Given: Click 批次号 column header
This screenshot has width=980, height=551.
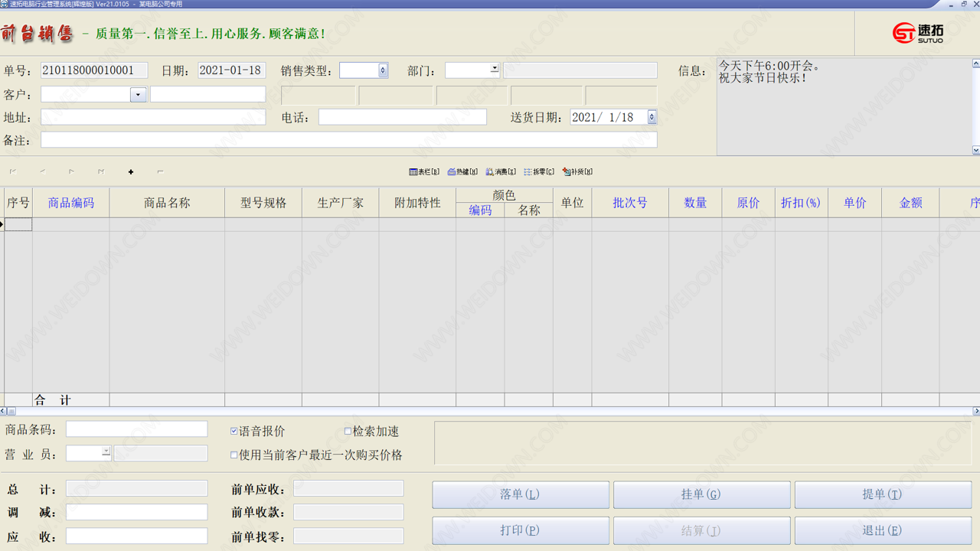Looking at the screenshot, I should [x=630, y=203].
